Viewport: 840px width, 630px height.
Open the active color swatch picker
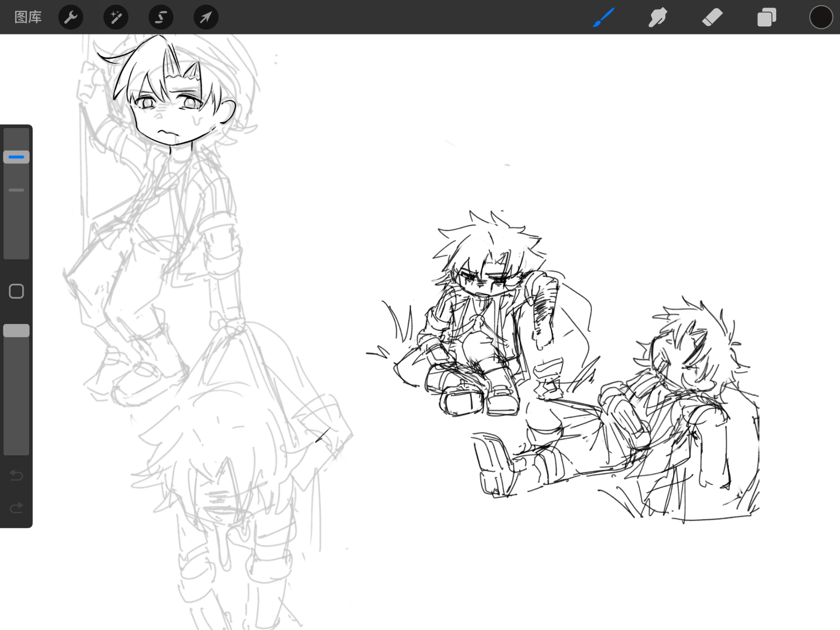821,17
